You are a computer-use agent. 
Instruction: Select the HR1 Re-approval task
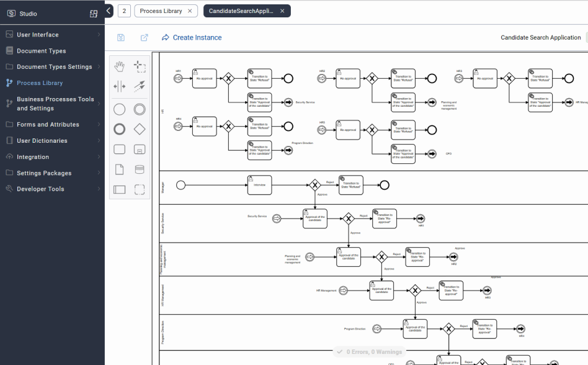click(x=205, y=78)
